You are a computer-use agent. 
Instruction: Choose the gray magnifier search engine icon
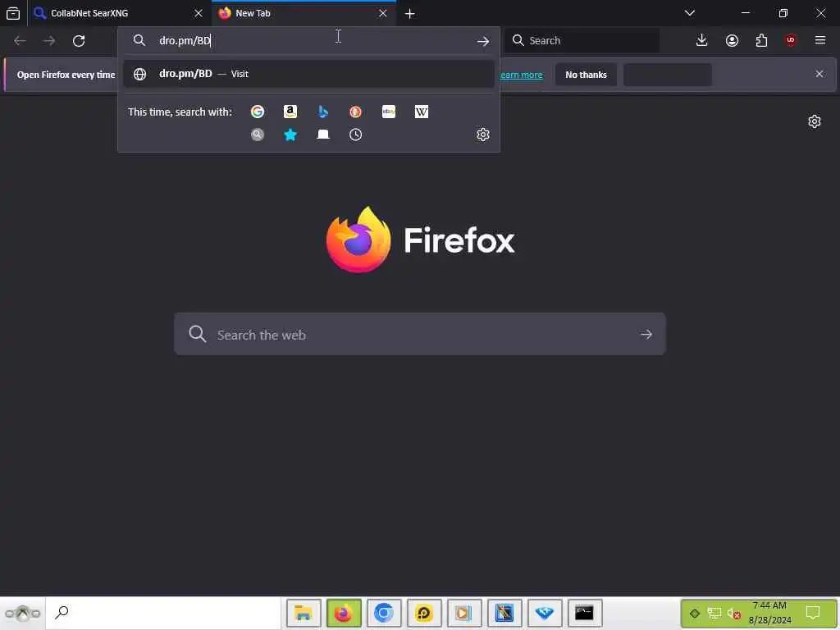click(258, 135)
